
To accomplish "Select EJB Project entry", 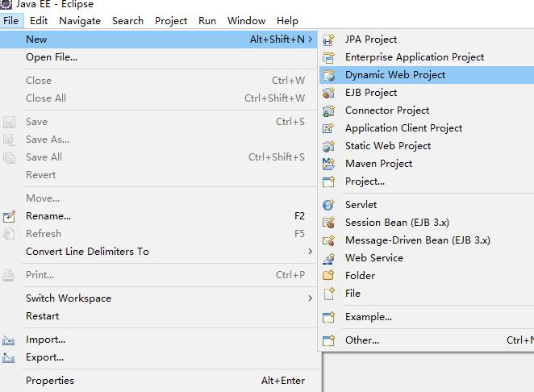I will click(427, 93).
